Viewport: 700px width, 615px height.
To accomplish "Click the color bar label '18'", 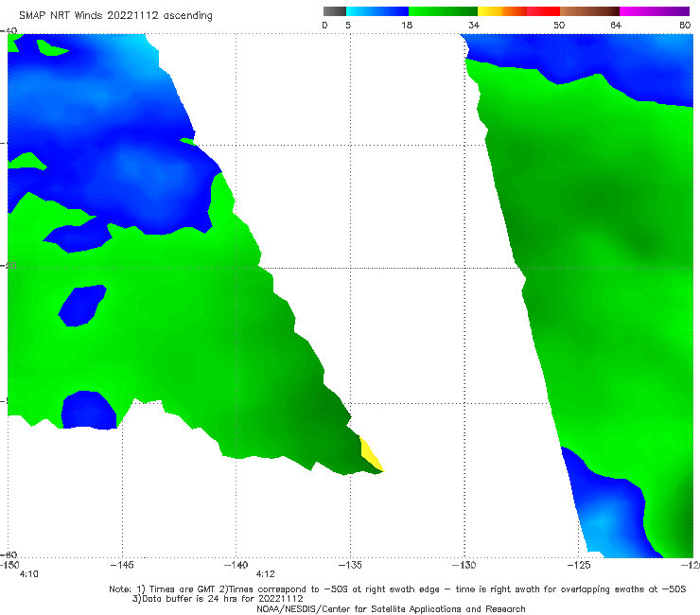I will 407,25.
